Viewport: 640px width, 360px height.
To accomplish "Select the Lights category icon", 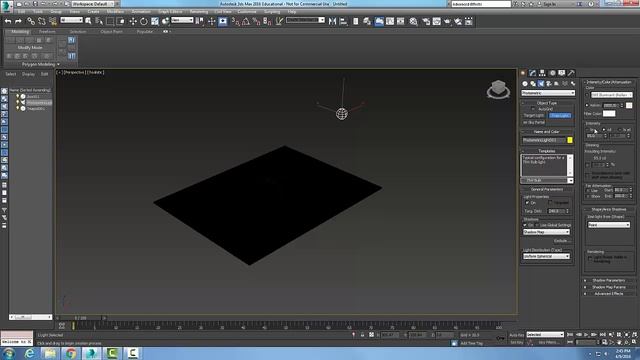I will click(541, 84).
